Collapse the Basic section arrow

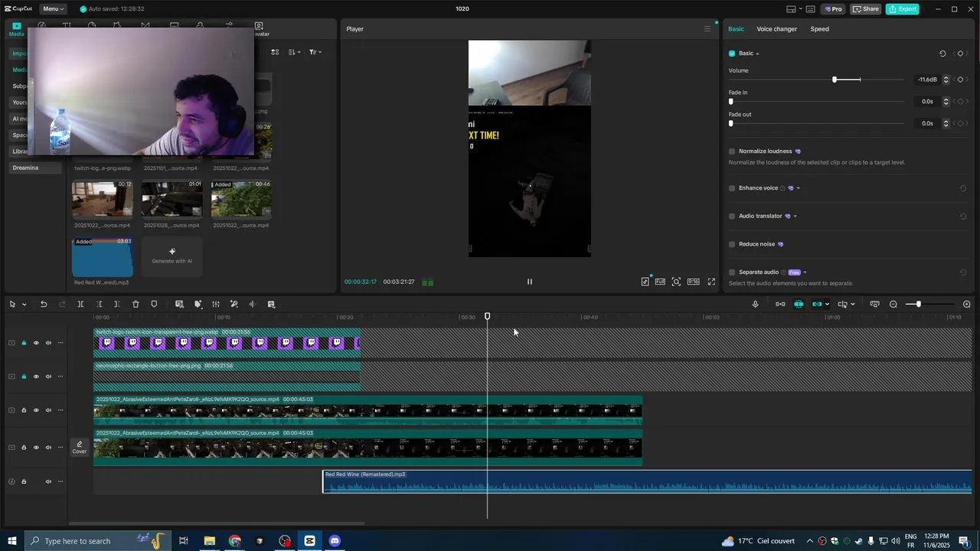(757, 54)
